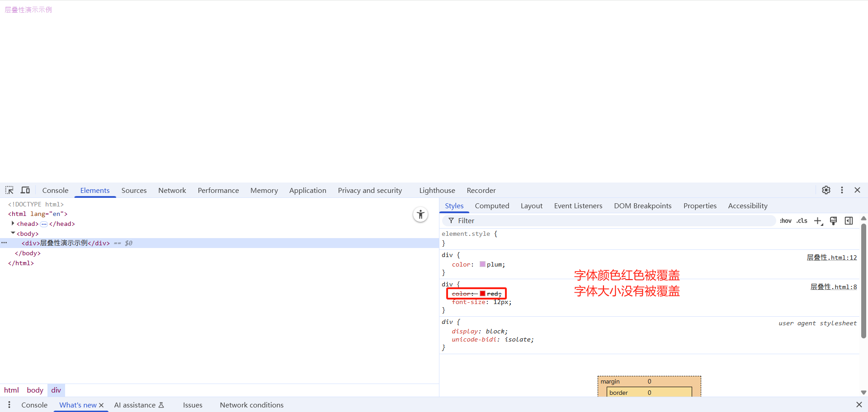
Task: Toggle the device toolbar icon
Action: click(x=25, y=190)
